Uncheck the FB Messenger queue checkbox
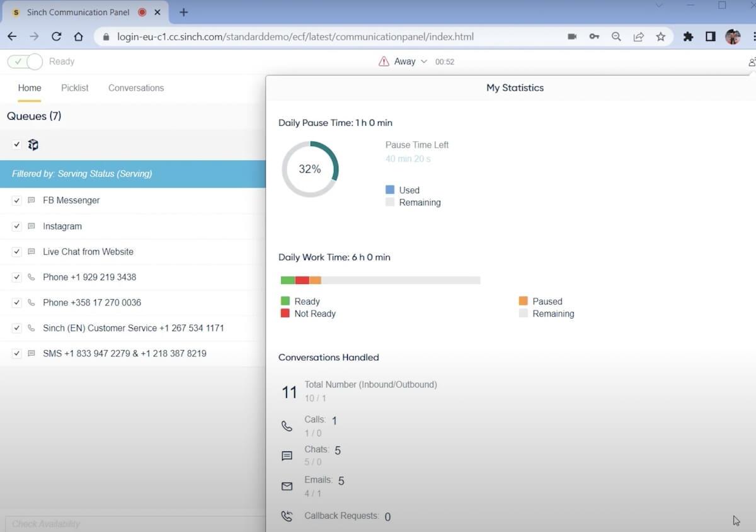The width and height of the screenshot is (756, 532). coord(17,200)
